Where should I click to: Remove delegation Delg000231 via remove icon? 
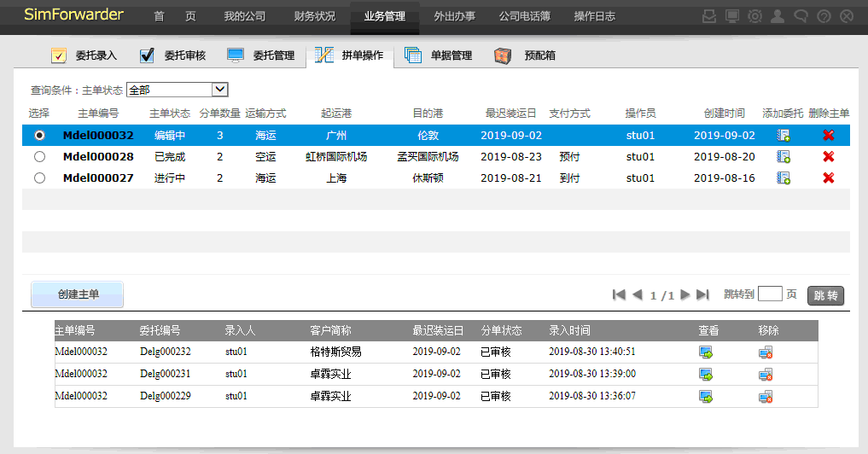(765, 375)
